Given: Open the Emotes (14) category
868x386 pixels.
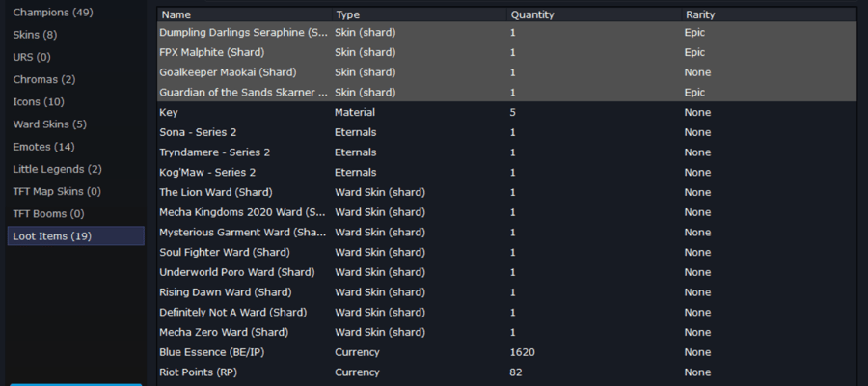Looking at the screenshot, I should click(75, 147).
